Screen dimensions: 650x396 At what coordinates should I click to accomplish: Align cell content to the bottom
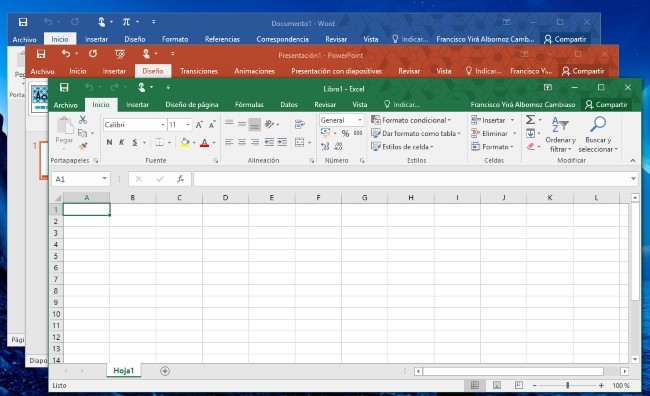pos(255,124)
